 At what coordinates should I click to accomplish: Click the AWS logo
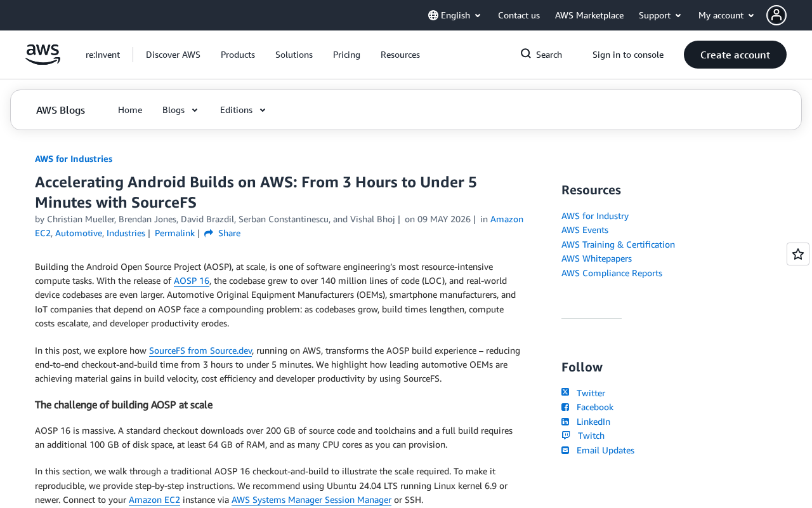[x=43, y=55]
